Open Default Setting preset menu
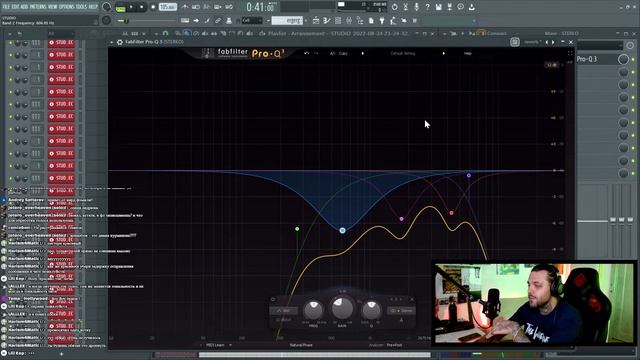The image size is (640, 360). pos(403,53)
